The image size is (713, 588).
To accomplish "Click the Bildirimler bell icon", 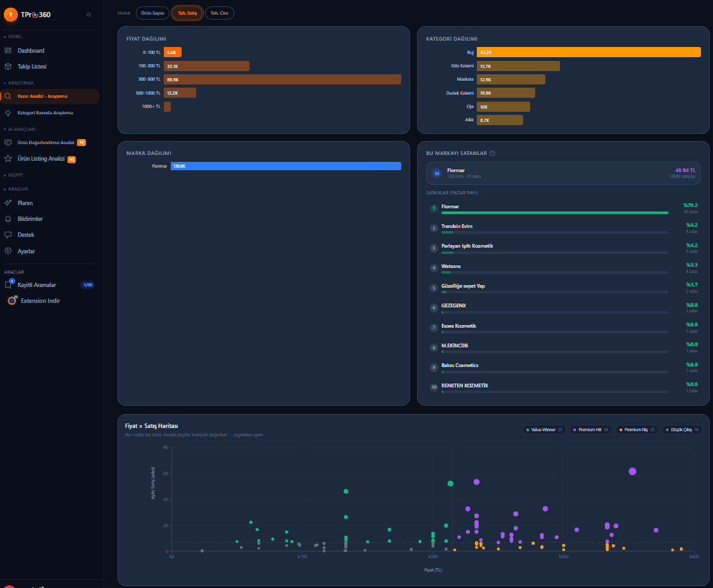I will coord(8,218).
